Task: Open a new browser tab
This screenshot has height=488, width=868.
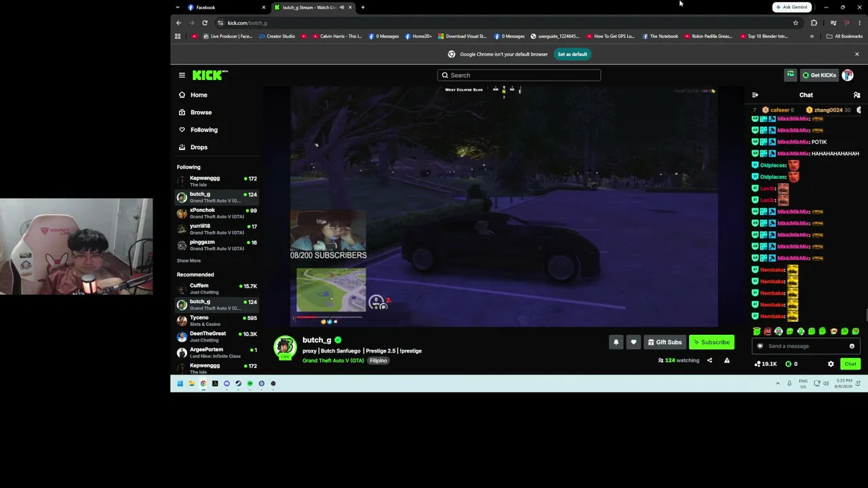Action: (363, 7)
